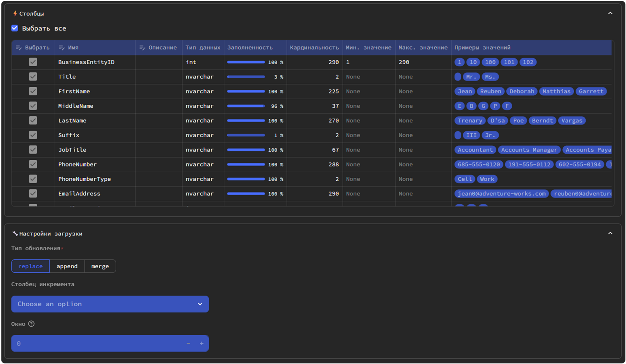The image size is (626, 364).
Task: Select the merge update type
Action: click(100, 266)
